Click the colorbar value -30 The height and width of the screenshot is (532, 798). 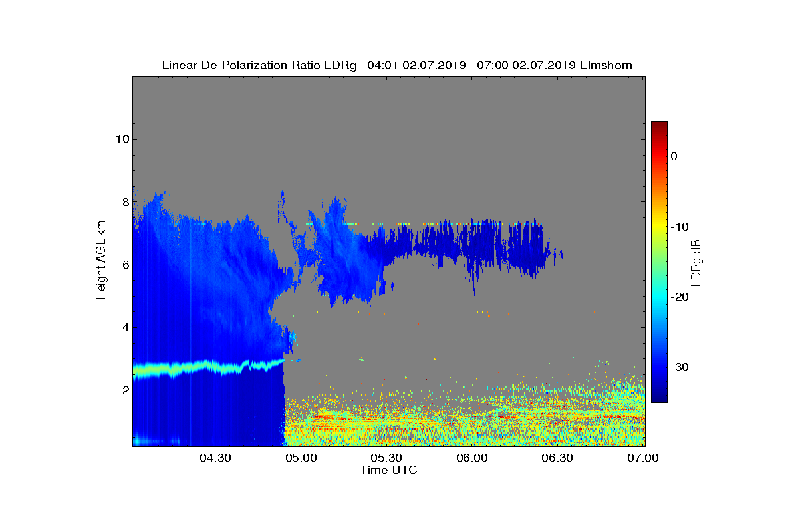pos(679,368)
